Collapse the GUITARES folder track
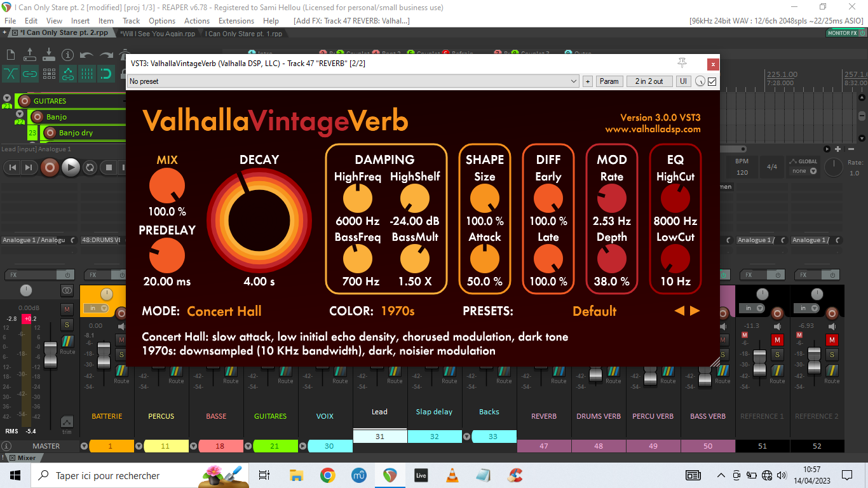 [7, 98]
